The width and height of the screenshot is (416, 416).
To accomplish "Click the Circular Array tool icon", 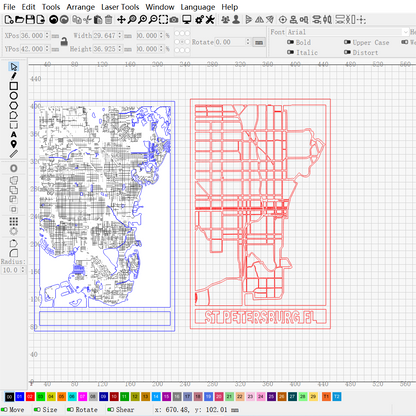I will pos(13,231).
